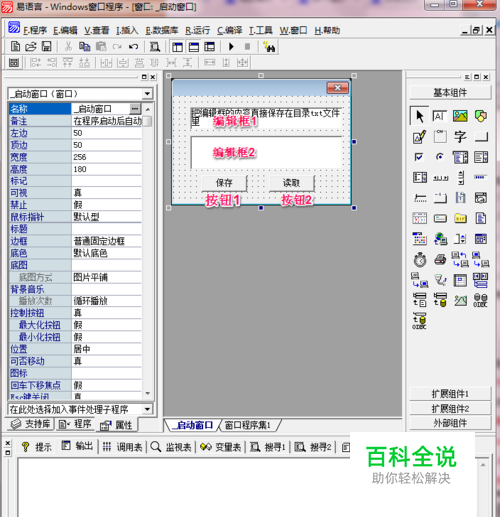Click the property list scroll down arrow
Image resolution: width=500 pixels, height=517 pixels.
click(148, 394)
